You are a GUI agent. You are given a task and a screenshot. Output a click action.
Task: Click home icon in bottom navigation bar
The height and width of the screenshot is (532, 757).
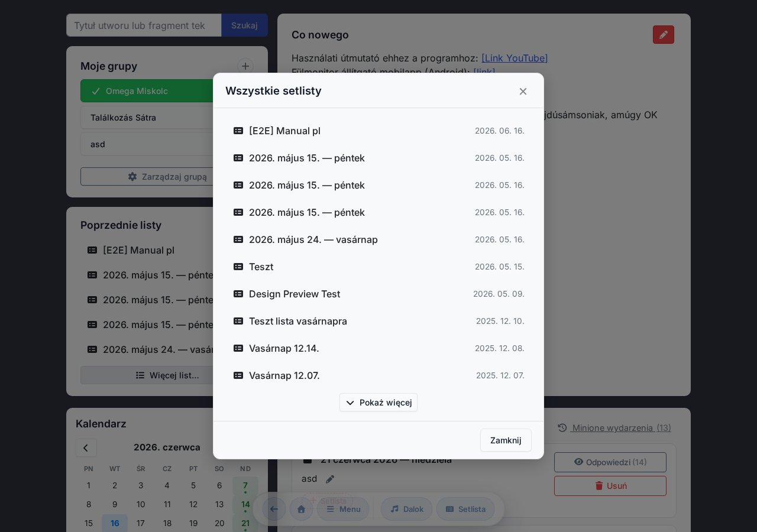coord(302,509)
